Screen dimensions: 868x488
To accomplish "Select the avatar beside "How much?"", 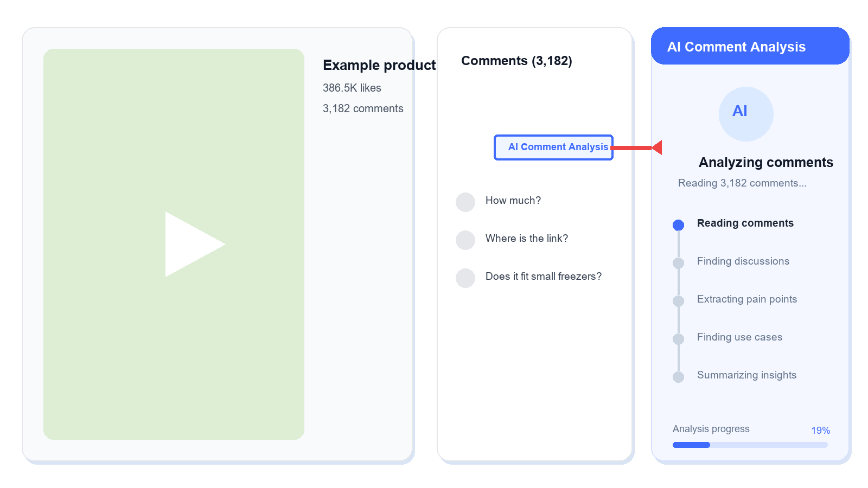I will [465, 202].
